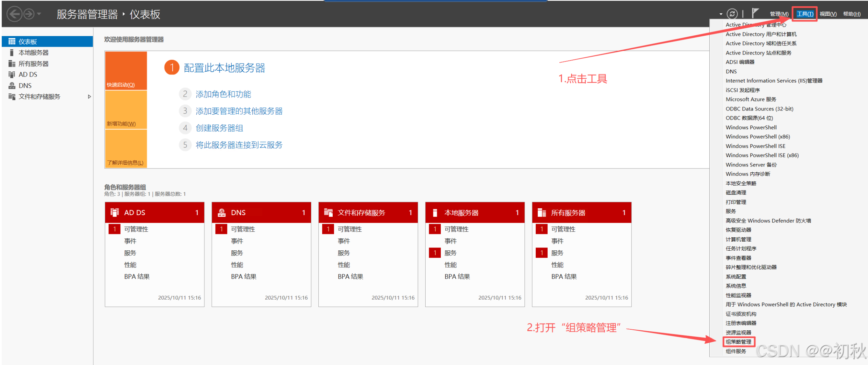Click the refresh icon in header

coord(732,14)
